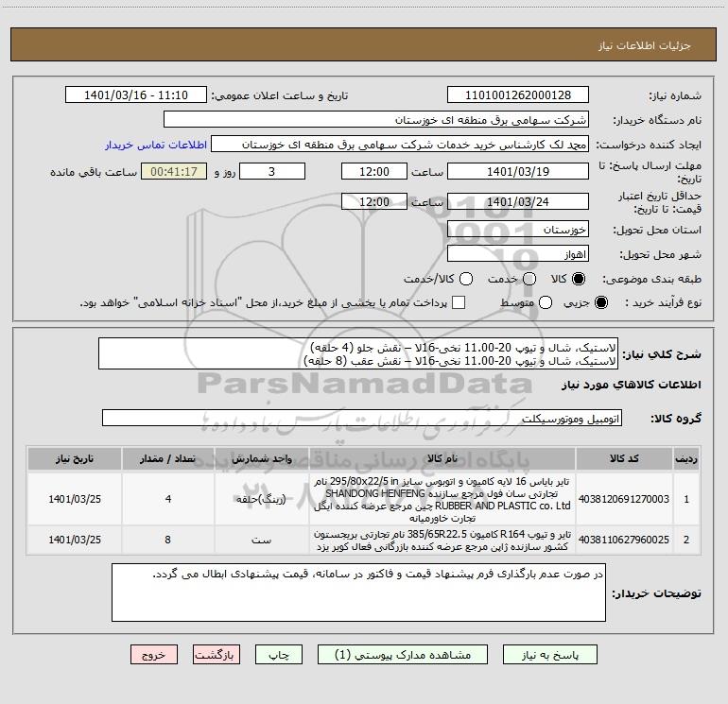728x704 pixels.
Task: Click product code 4038110627960025
Action: tap(624, 540)
